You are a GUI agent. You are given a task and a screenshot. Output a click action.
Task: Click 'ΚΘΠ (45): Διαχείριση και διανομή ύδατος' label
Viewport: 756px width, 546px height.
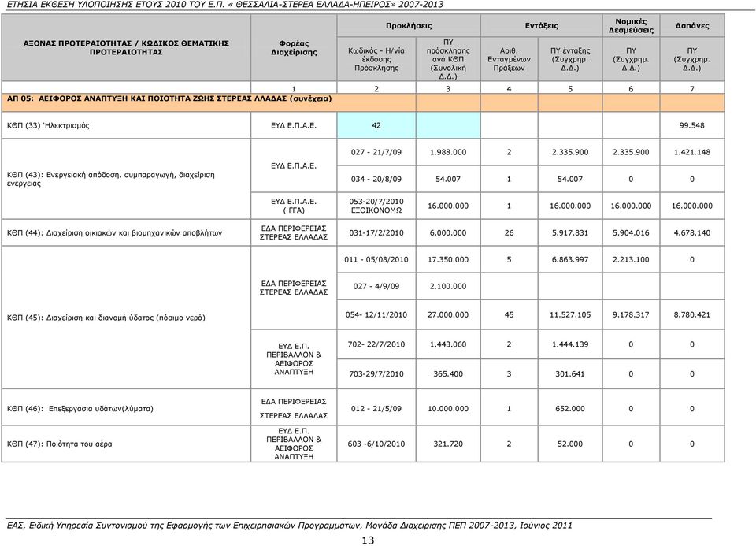[106, 318]
